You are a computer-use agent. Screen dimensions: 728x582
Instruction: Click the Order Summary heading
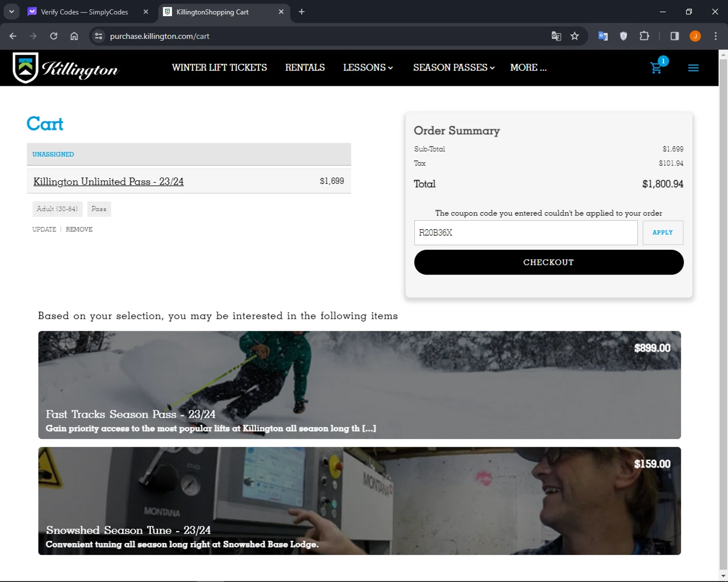(457, 131)
